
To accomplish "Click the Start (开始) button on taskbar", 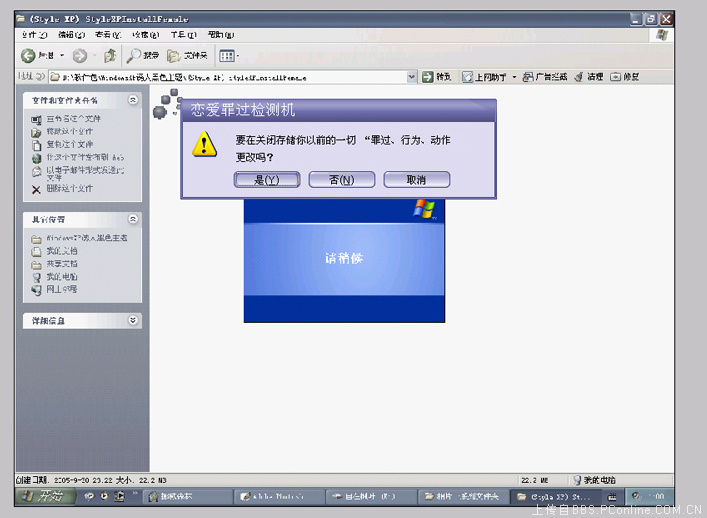I will (42, 497).
